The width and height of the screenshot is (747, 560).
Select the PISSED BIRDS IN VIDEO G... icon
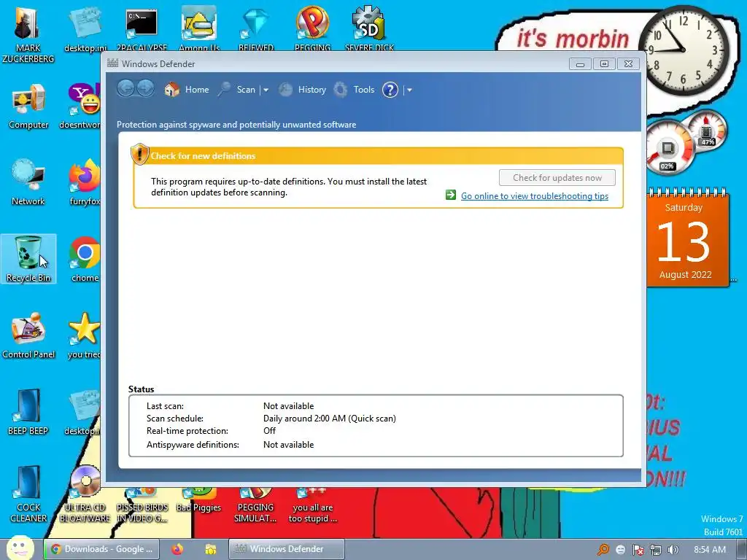point(142,506)
